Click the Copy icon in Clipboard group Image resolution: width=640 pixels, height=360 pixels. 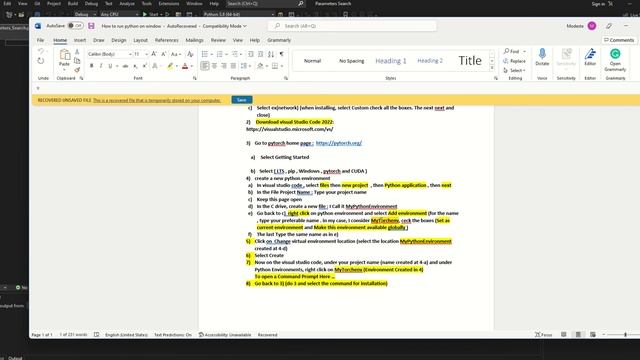coord(77,60)
